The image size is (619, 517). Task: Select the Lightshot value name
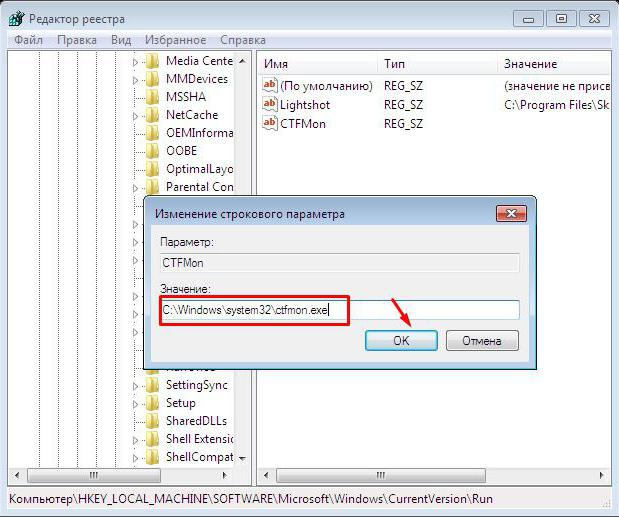(305, 105)
